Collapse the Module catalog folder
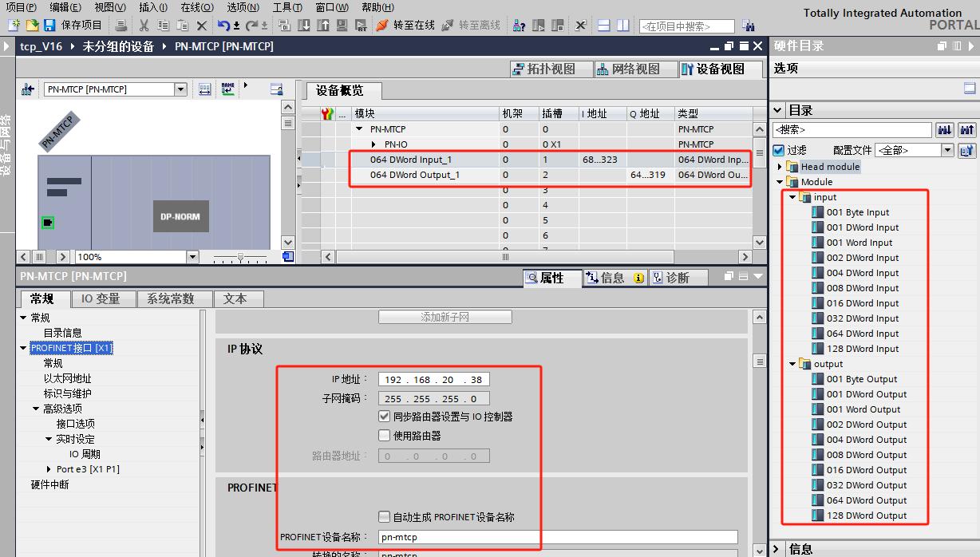980x557 pixels. point(780,182)
